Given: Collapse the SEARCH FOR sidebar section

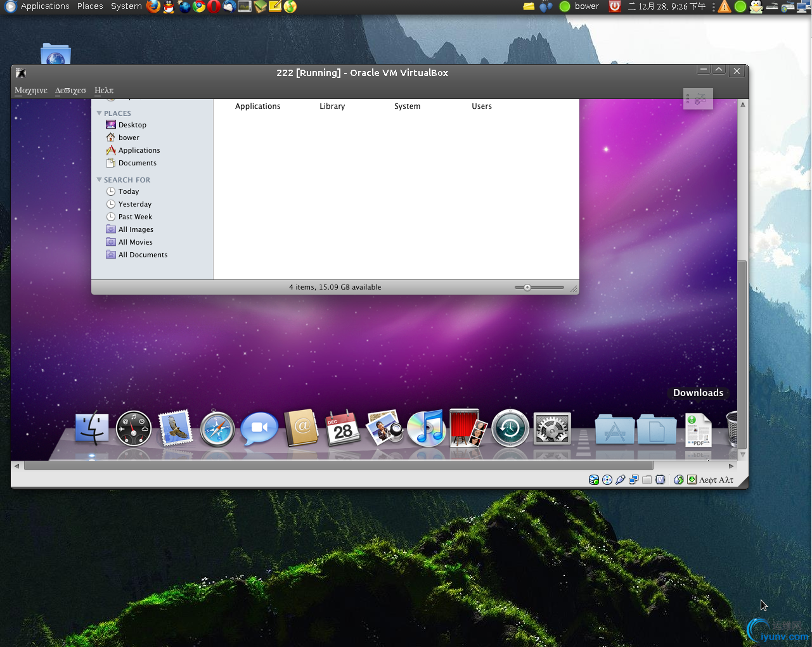Looking at the screenshot, I should click(x=100, y=180).
